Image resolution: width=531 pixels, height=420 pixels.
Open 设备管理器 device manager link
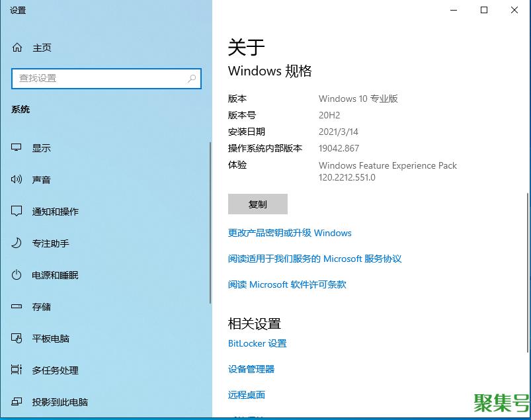tap(251, 369)
